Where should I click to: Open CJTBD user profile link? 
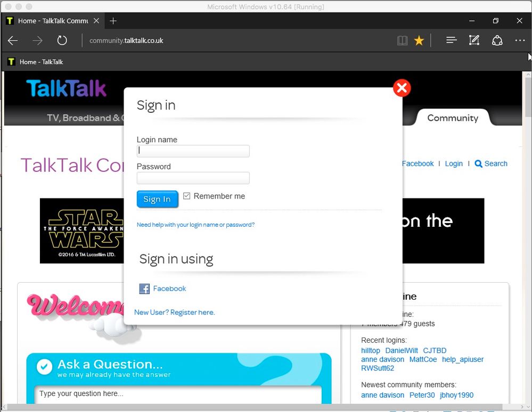pyautogui.click(x=435, y=351)
